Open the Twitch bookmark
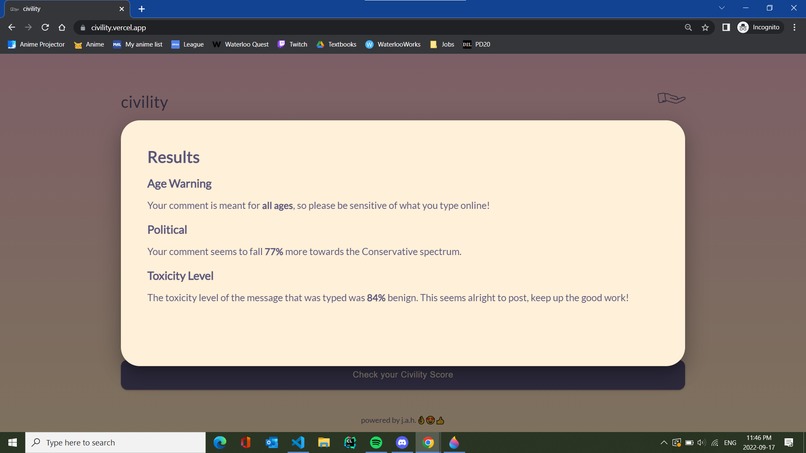Screen dimensions: 806x453 [x=292, y=44]
